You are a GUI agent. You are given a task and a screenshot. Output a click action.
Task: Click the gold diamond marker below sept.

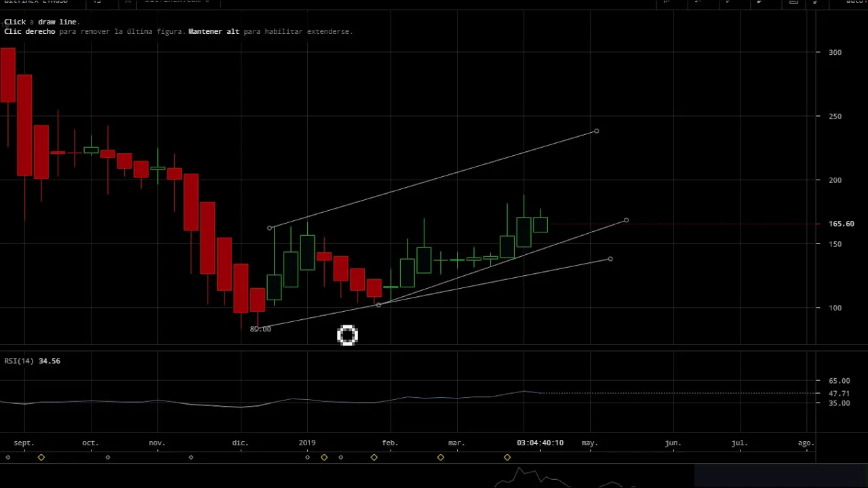point(41,457)
